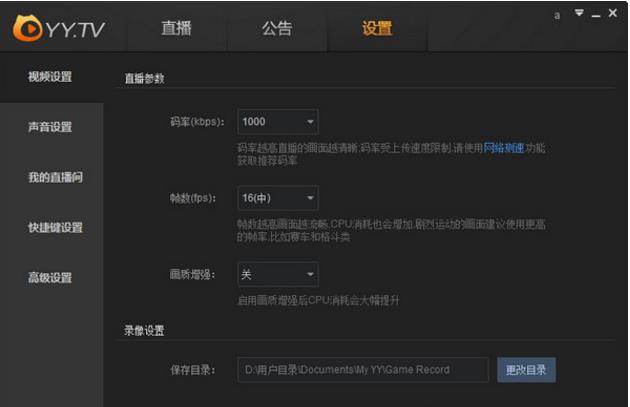This screenshot has height=407, width=630.
Task: Click the 帧数(fps) label
Action: point(193,198)
